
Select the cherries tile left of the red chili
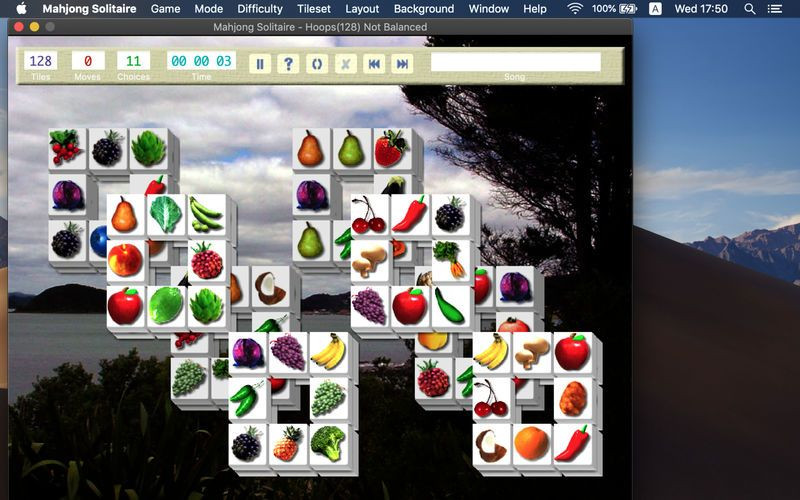tap(369, 215)
